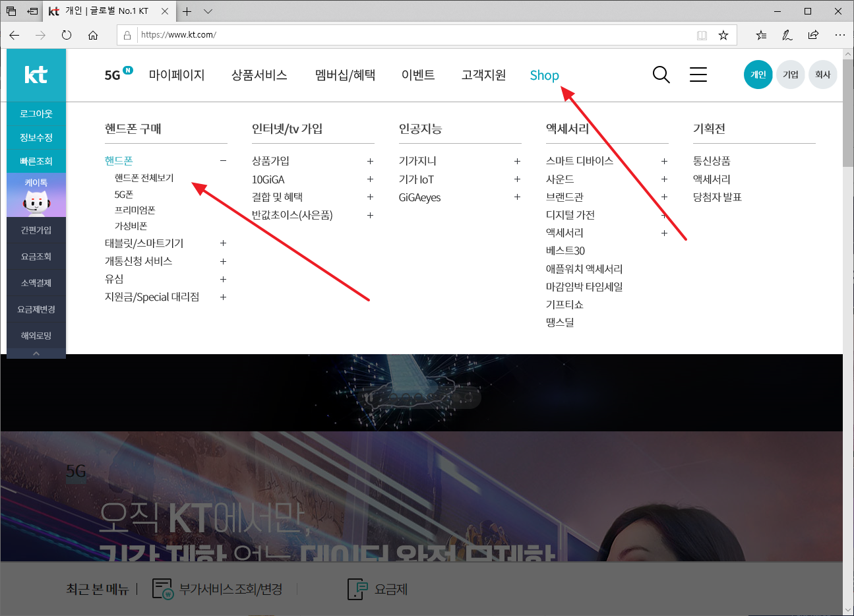Collapse the 핸드폰 submenu minus
854x616 pixels.
point(223,161)
